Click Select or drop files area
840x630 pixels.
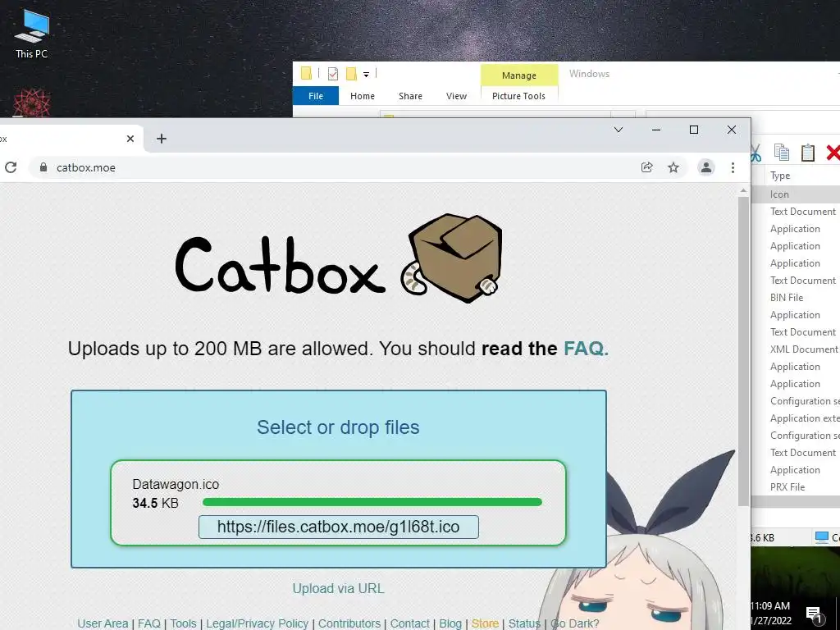pyautogui.click(x=338, y=427)
